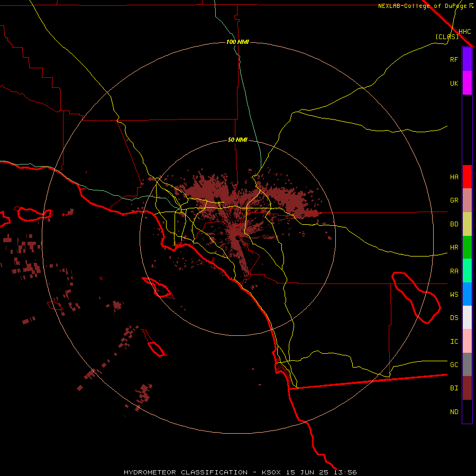Screen dimensions: 476x476
Task: Click the UK legend label
Action: click(454, 83)
